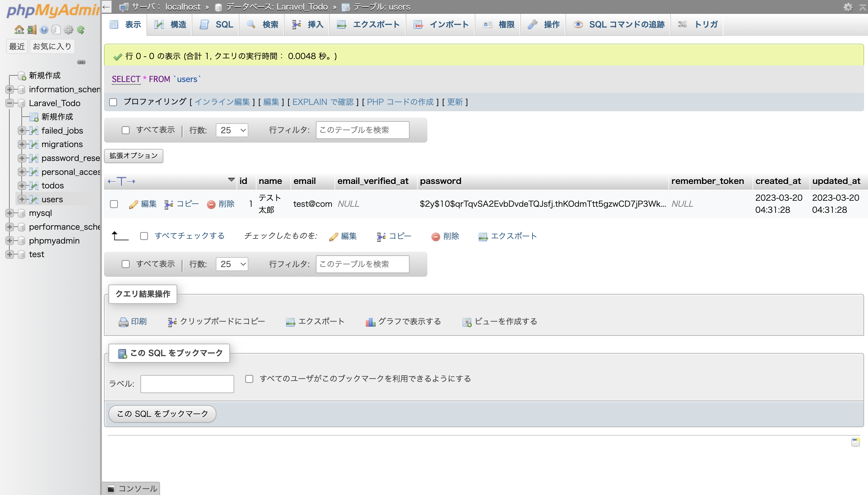
Task: Sort by the email_verified_at column header
Action: click(x=373, y=181)
